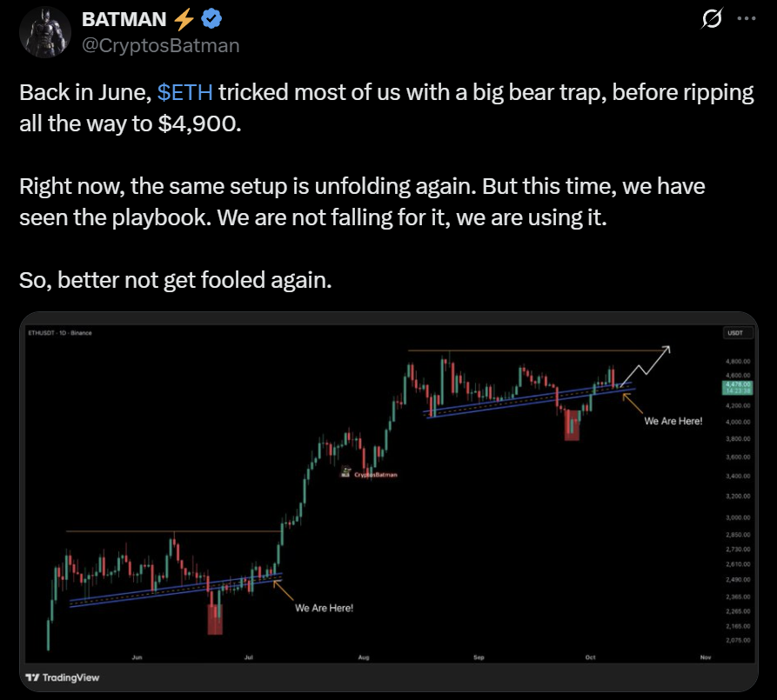Click the upper 'We Are Here!' annotation
Image resolution: width=777 pixels, height=700 pixels.
(x=674, y=420)
